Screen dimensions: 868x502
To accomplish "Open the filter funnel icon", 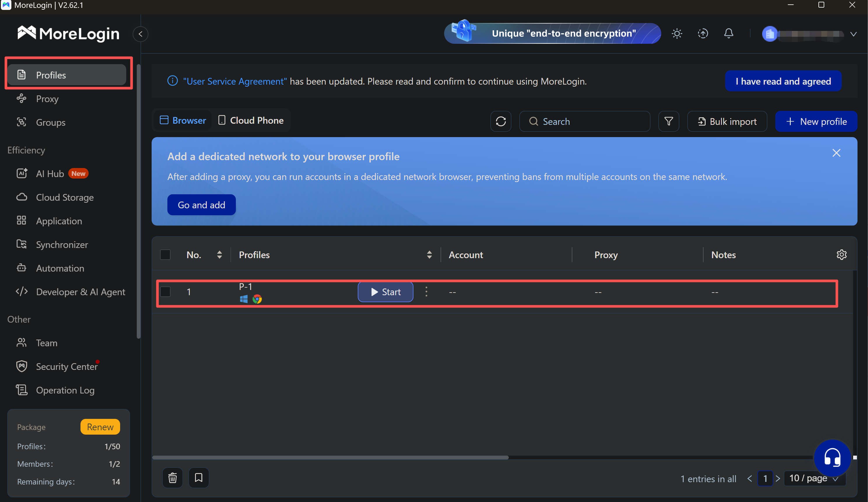I will tap(669, 121).
